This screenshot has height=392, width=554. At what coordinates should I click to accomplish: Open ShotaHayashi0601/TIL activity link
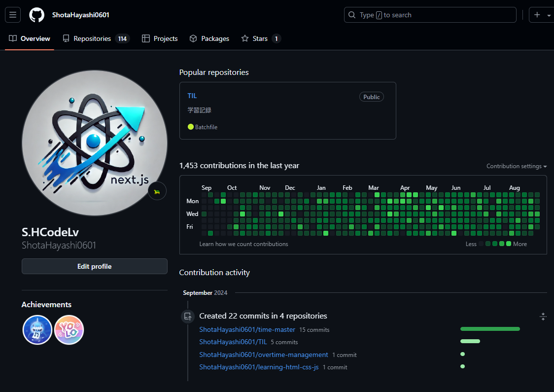[233, 342]
